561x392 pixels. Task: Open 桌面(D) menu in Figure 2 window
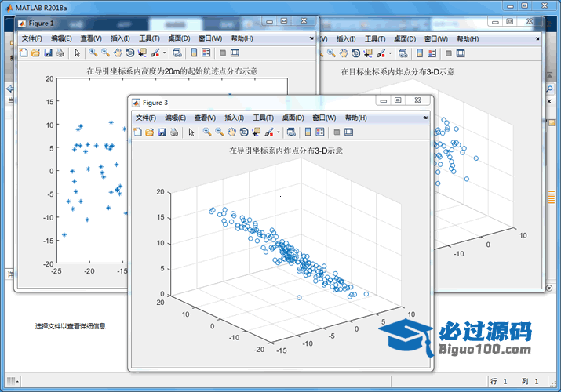coord(405,38)
